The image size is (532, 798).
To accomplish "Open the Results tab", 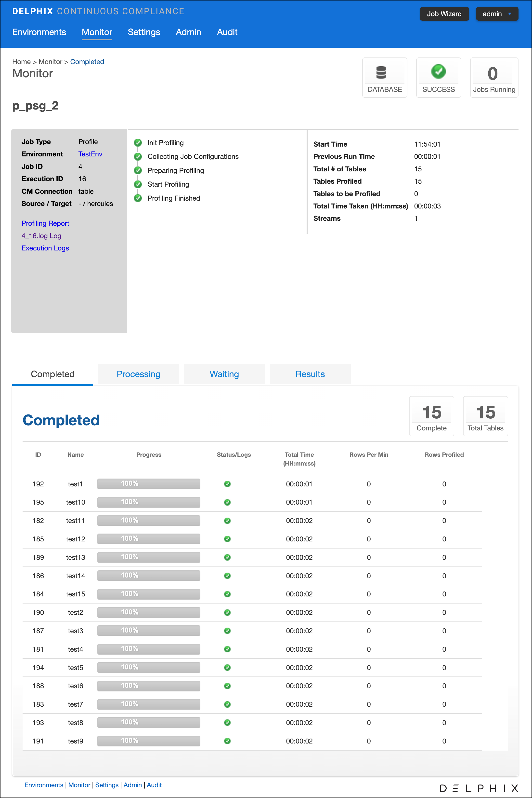I will [x=310, y=374].
